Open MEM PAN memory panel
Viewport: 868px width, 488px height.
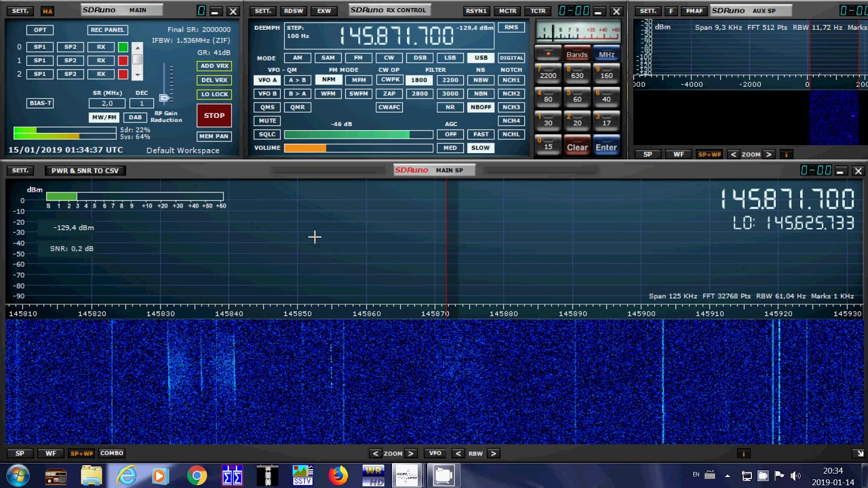coord(214,136)
